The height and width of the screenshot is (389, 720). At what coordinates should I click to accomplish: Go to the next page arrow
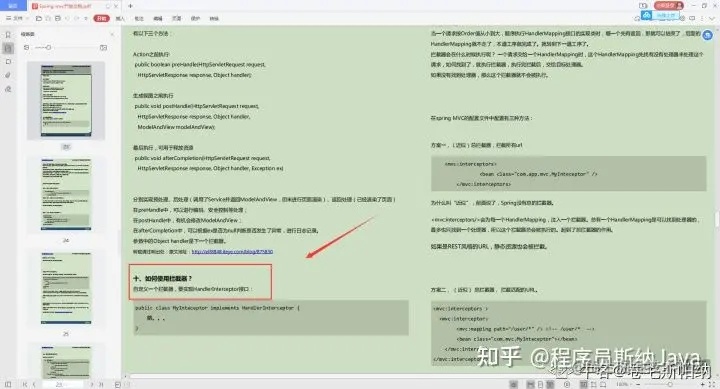click(x=92, y=384)
